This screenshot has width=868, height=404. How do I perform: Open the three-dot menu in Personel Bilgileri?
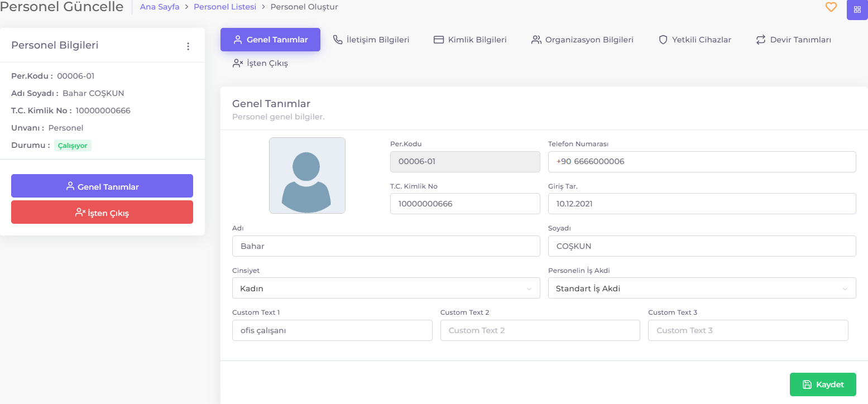(x=188, y=46)
